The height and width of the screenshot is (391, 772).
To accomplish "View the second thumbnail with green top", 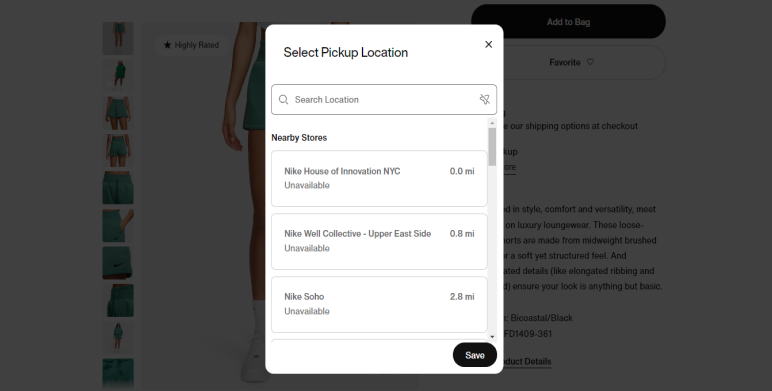I will (x=118, y=75).
